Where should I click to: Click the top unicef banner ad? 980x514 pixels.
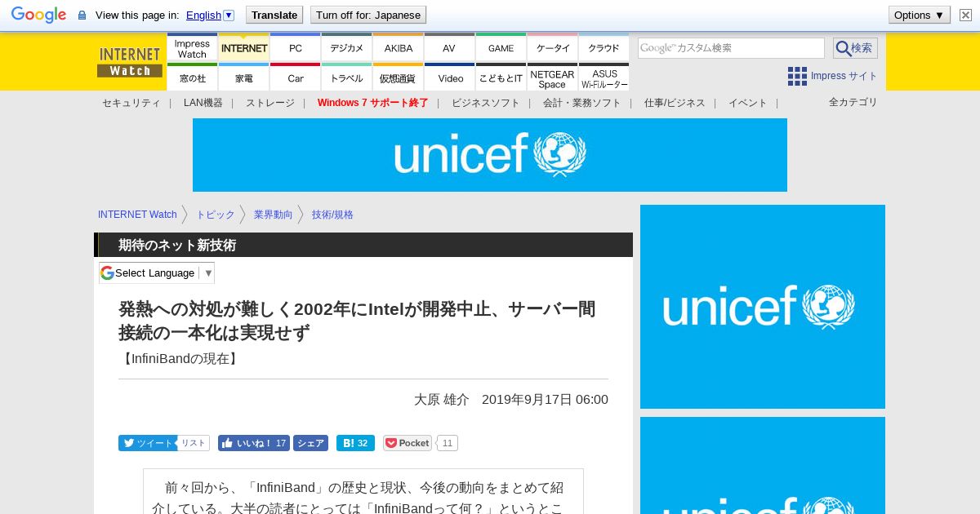coord(490,155)
